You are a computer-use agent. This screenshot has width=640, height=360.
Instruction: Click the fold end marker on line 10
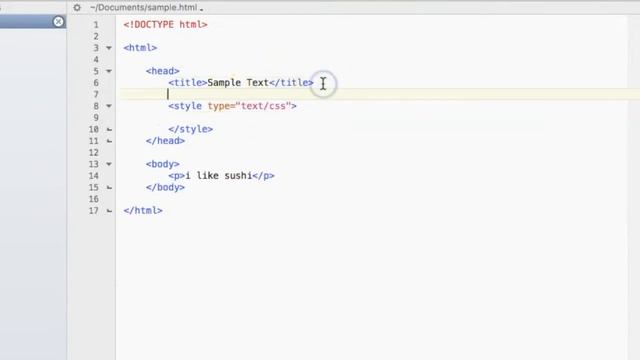109,129
